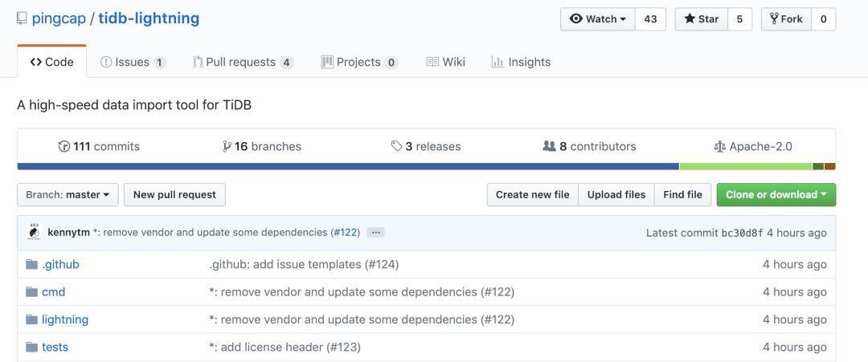868x362 pixels.
Task: Open the Clone or download dropdown
Action: pyautogui.click(x=776, y=194)
